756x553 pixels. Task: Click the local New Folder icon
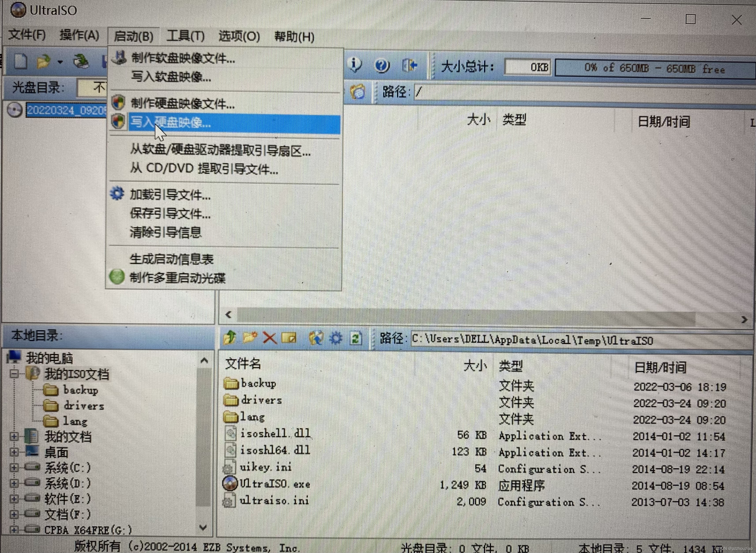tap(250, 337)
